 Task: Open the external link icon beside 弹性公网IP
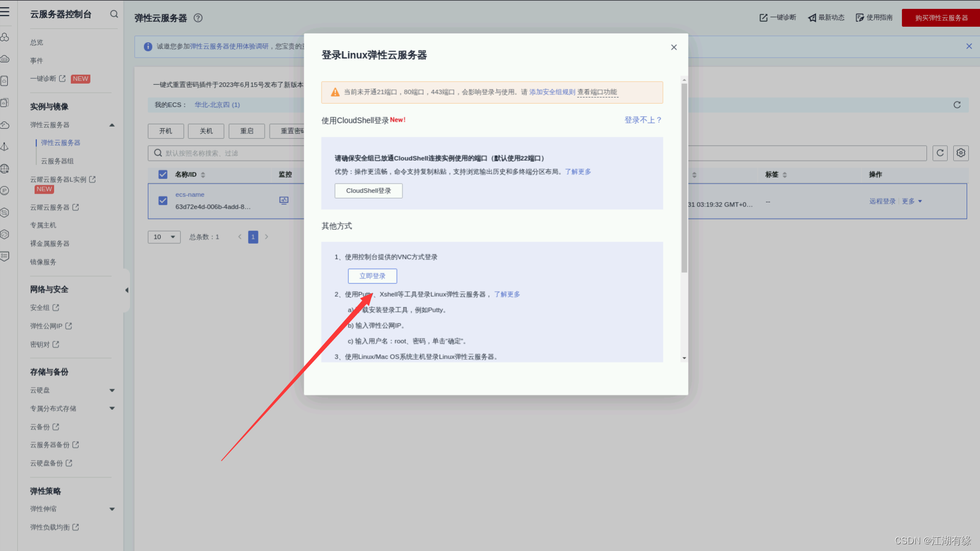click(69, 326)
